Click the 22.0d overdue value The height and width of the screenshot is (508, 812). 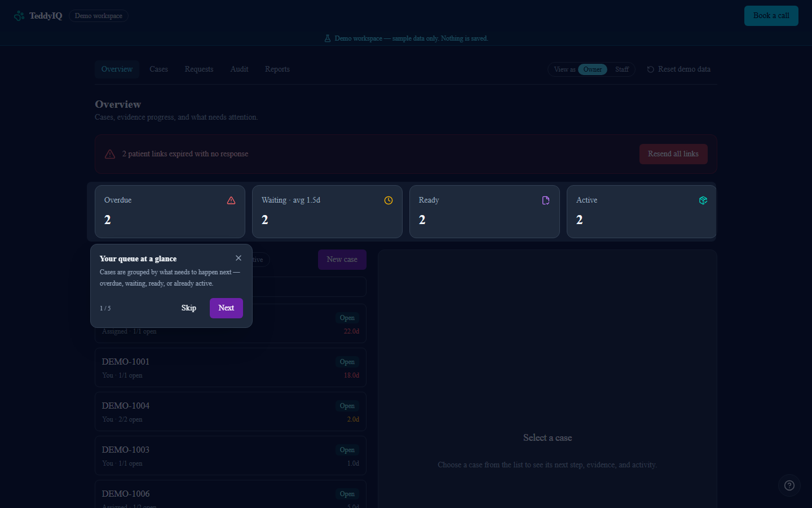pos(351,331)
